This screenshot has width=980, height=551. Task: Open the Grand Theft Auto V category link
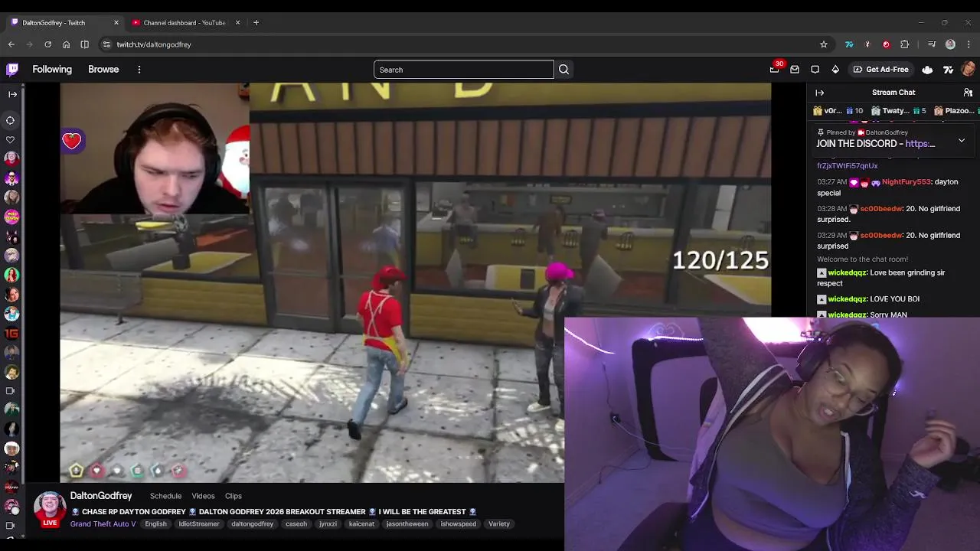click(103, 524)
